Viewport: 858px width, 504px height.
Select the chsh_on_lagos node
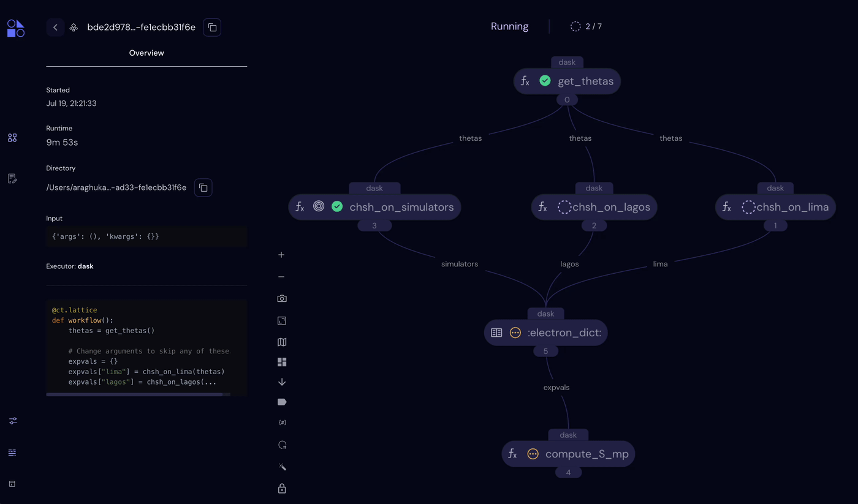coord(594,207)
